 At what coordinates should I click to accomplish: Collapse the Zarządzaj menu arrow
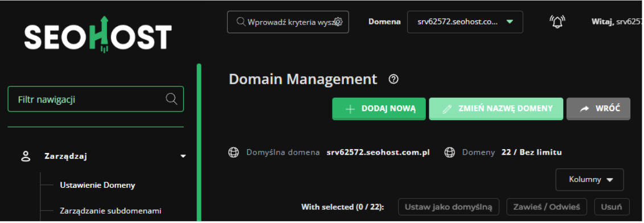click(x=183, y=156)
